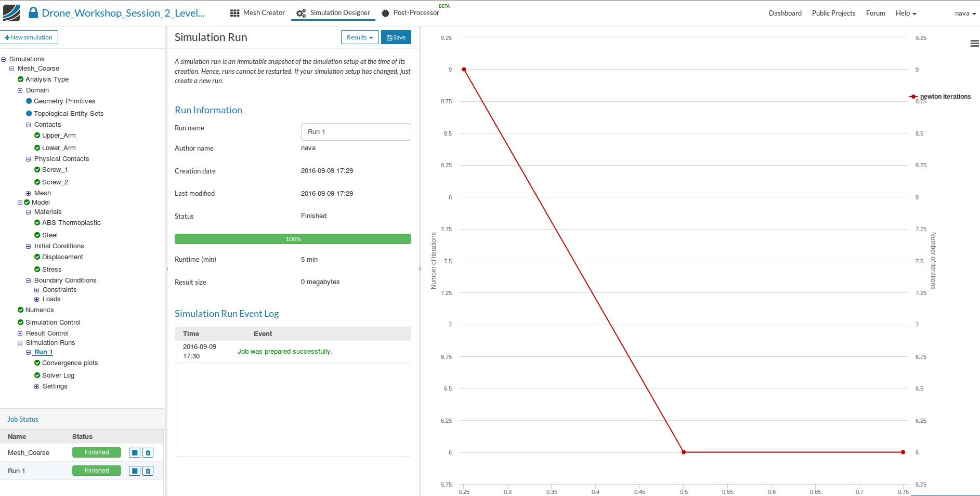Screen dimensions: 980x496
Task: Click the chart data point at 0.25
Action: coord(464,70)
